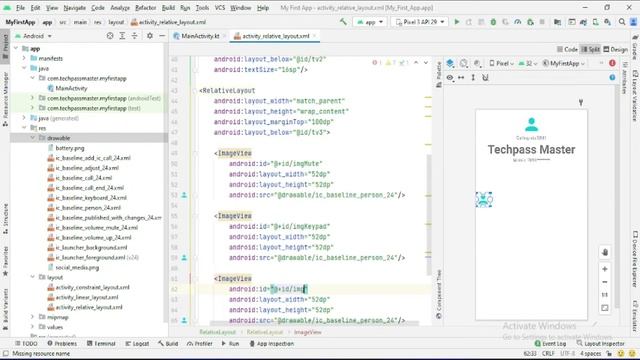Open the Pixel 3 API 29 device dropdown

420,22
